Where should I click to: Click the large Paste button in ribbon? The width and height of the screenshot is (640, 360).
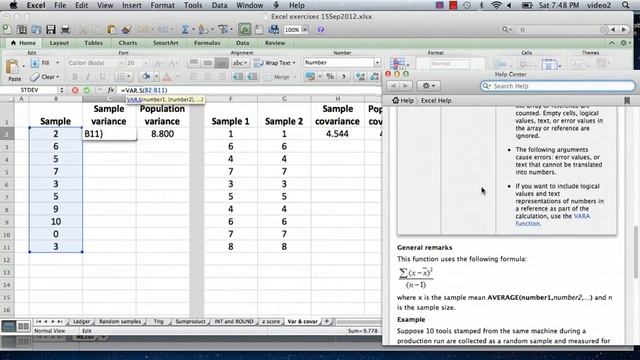coord(14,69)
